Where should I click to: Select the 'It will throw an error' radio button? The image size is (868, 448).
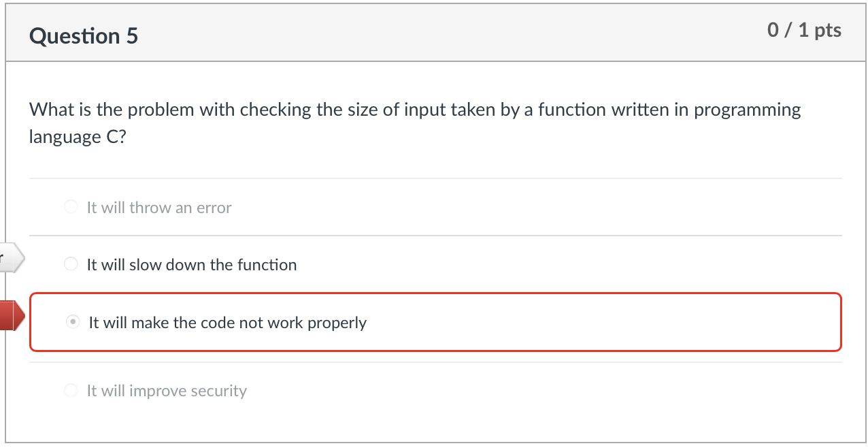coord(71,206)
